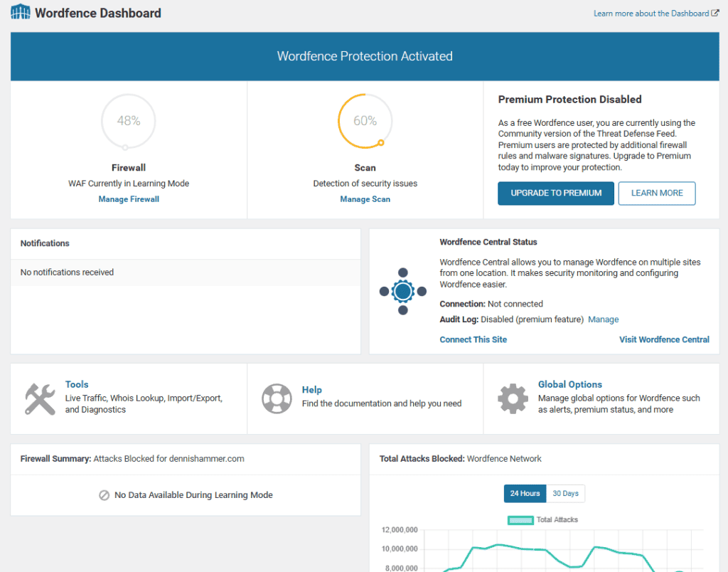The width and height of the screenshot is (728, 572).
Task: Click the Notifications panel header
Action: 186,243
